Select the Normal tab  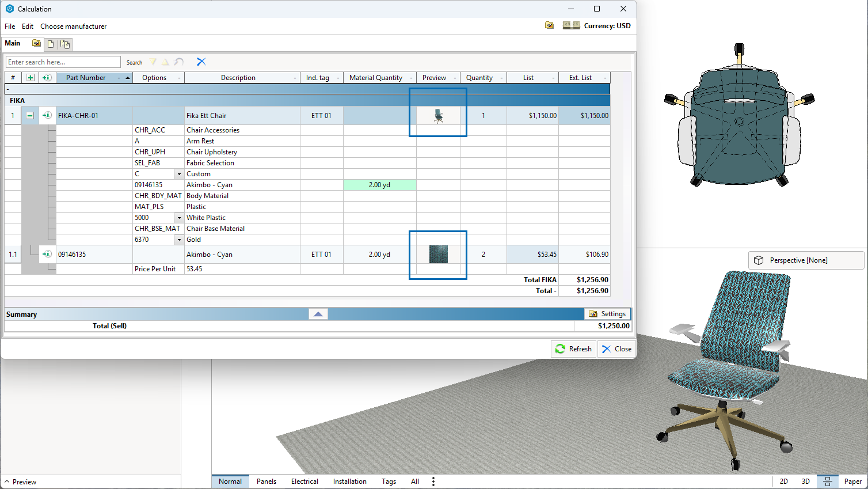pos(230,482)
